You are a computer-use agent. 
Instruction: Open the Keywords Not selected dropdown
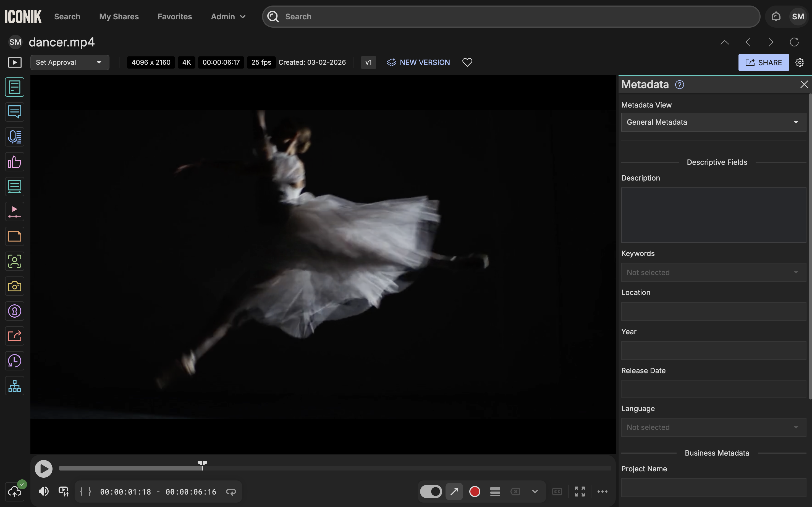coord(713,272)
